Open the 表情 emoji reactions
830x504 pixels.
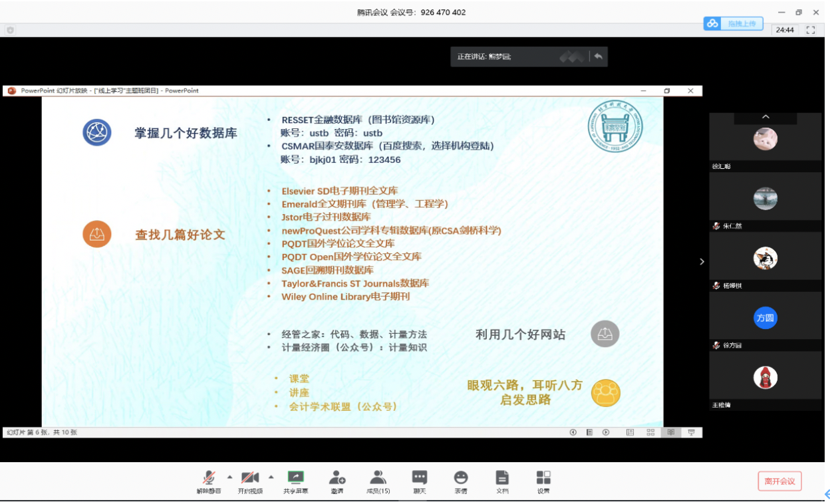pyautogui.click(x=460, y=481)
